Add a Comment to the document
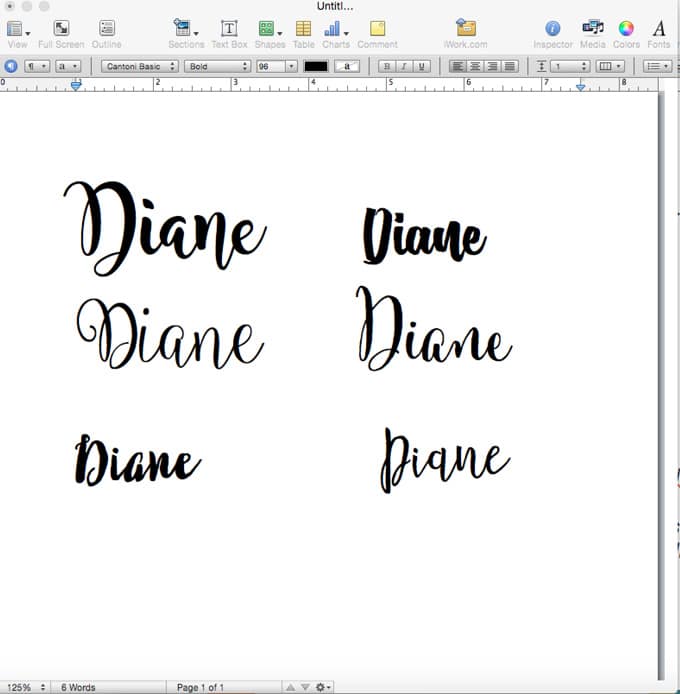Screen dimensions: 680x694 [377, 29]
